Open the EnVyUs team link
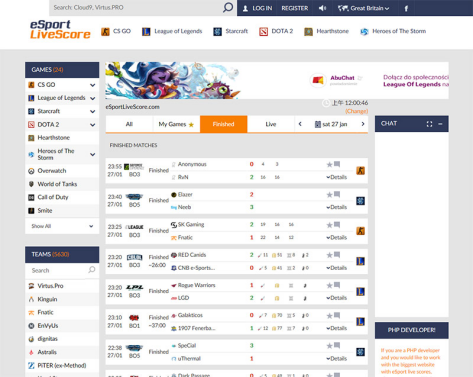The width and height of the screenshot is (473, 377). tap(48, 326)
